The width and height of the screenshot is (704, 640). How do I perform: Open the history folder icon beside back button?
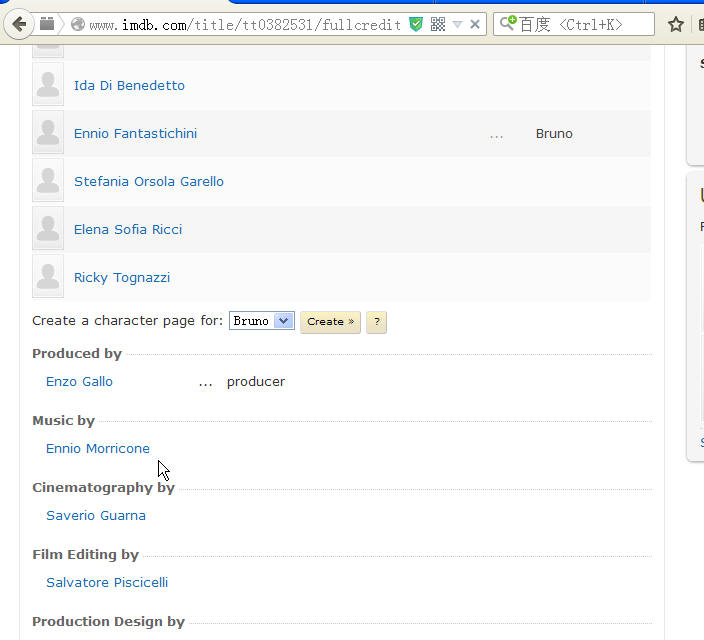(47, 23)
